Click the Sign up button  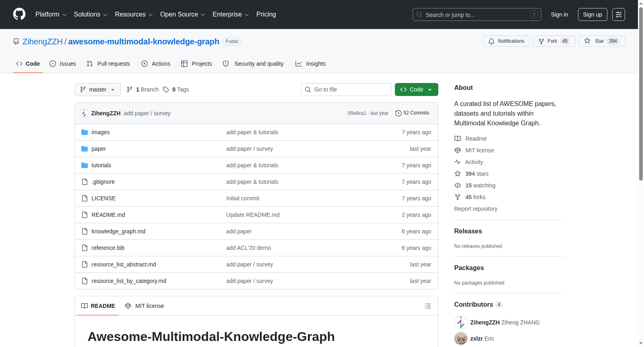click(x=592, y=15)
